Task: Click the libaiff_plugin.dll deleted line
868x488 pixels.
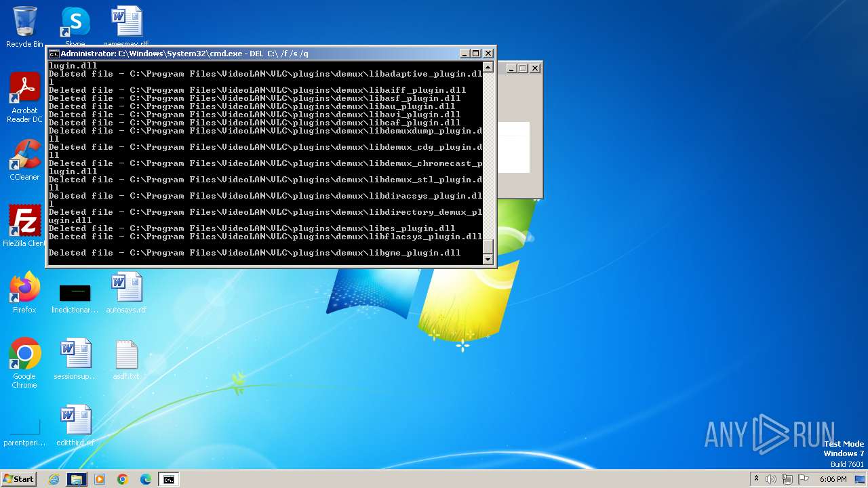Action: pyautogui.click(x=257, y=90)
